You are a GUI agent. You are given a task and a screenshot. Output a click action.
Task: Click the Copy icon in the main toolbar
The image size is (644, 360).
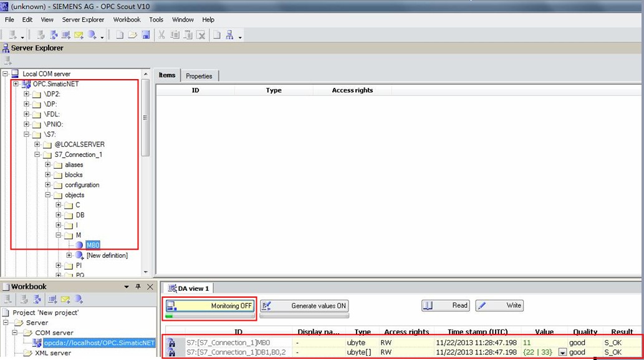[x=175, y=35]
